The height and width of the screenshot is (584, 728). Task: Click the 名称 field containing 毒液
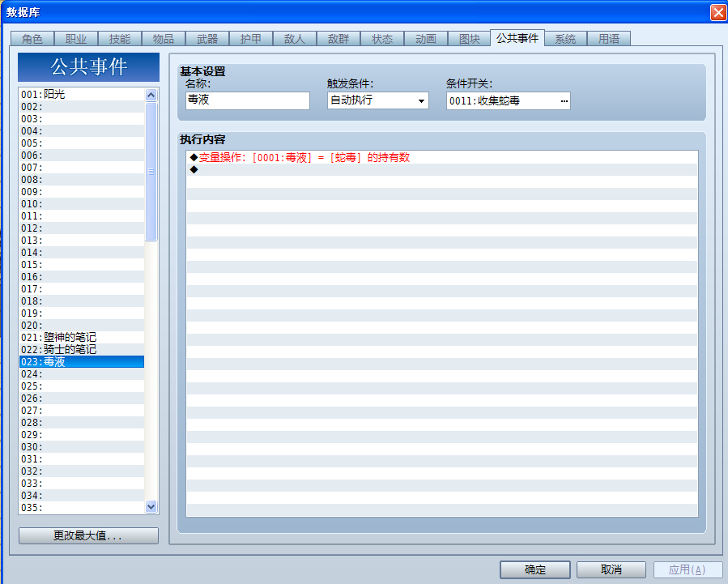pos(248,100)
